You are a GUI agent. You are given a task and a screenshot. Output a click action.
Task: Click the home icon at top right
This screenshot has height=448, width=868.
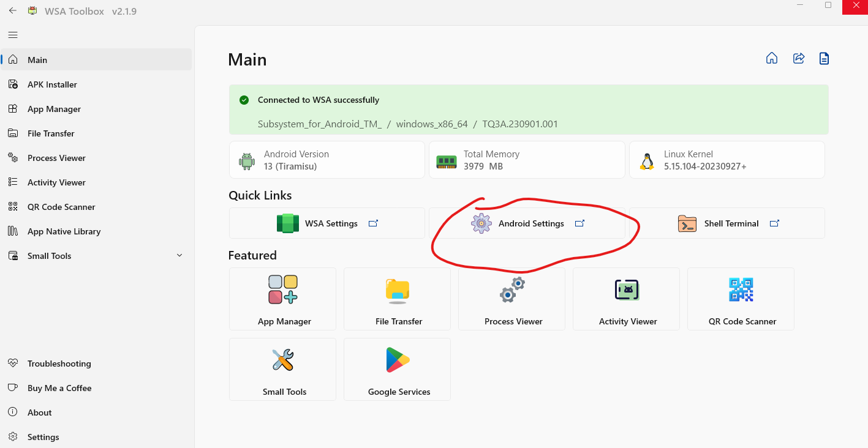pyautogui.click(x=772, y=58)
